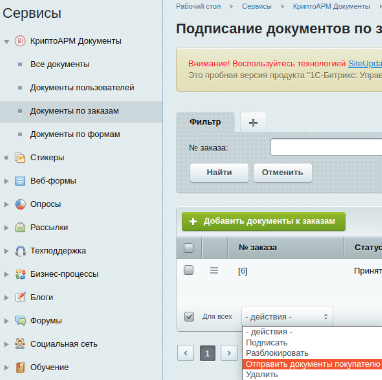Switch to the Фильтр tab
Viewport: 382px width, 380px height.
click(205, 122)
